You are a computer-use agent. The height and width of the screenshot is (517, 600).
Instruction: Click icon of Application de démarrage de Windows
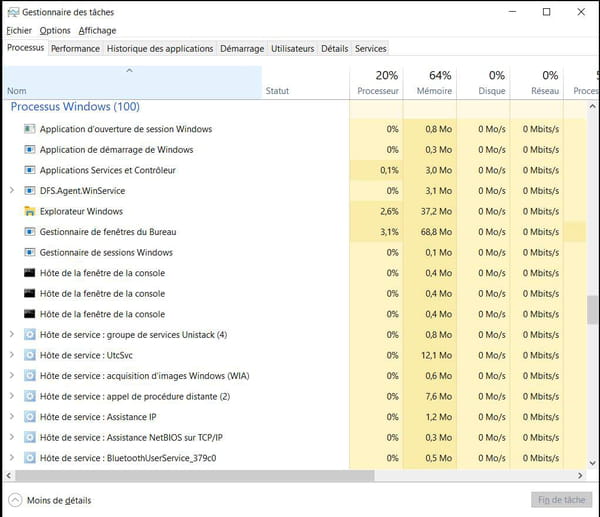point(29,150)
